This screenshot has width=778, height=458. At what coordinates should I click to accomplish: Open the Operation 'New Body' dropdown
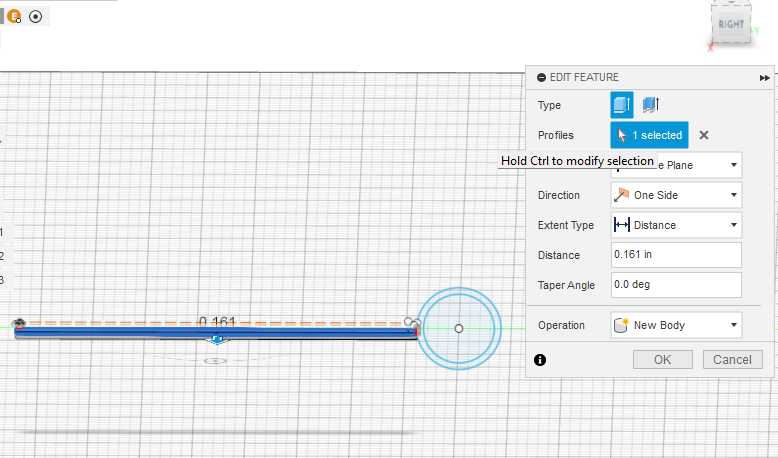676,325
